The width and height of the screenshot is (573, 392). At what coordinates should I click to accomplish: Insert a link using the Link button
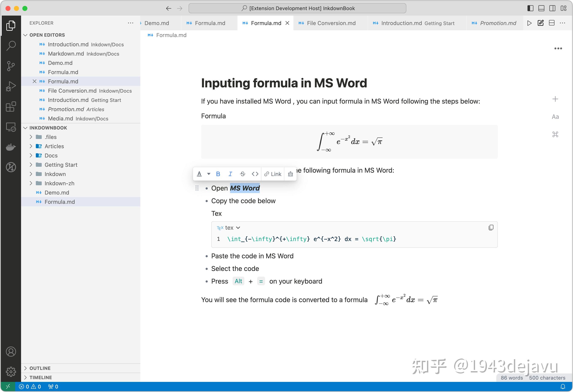click(x=272, y=174)
